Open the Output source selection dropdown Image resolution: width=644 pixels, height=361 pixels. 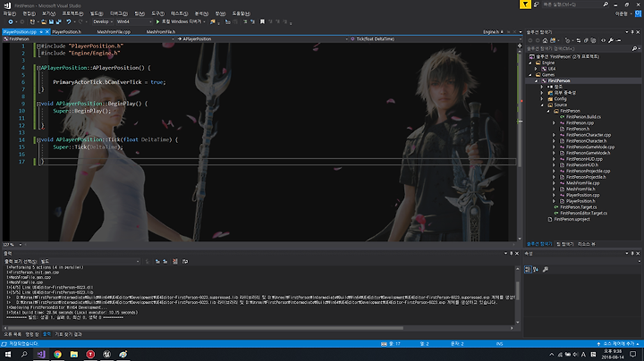[x=90, y=261]
